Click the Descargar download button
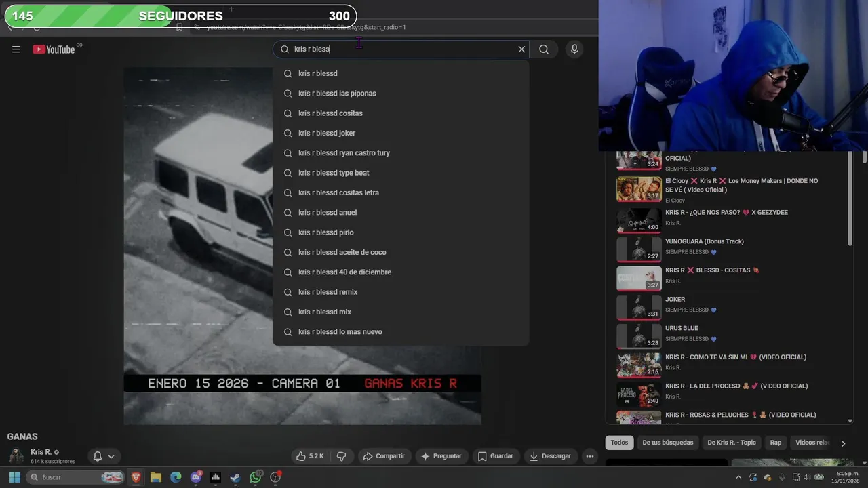 pos(551,456)
